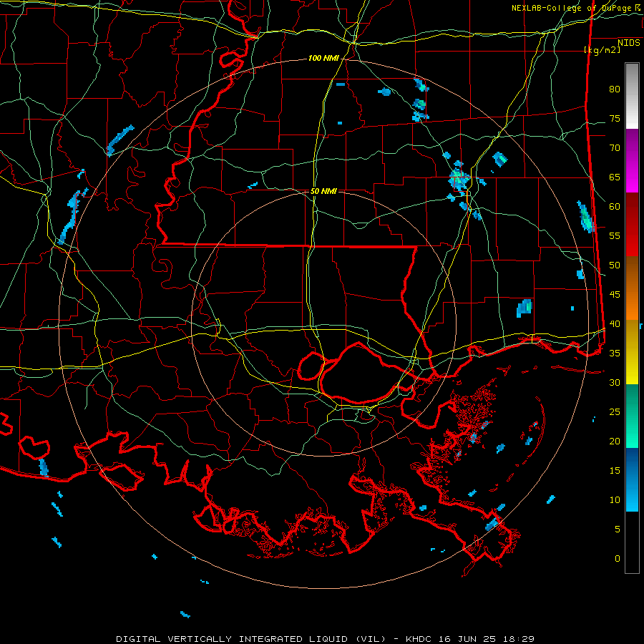This screenshot has height=644, width=644.
Task: Click the 55 value on the VIL scale
Action: [615, 235]
